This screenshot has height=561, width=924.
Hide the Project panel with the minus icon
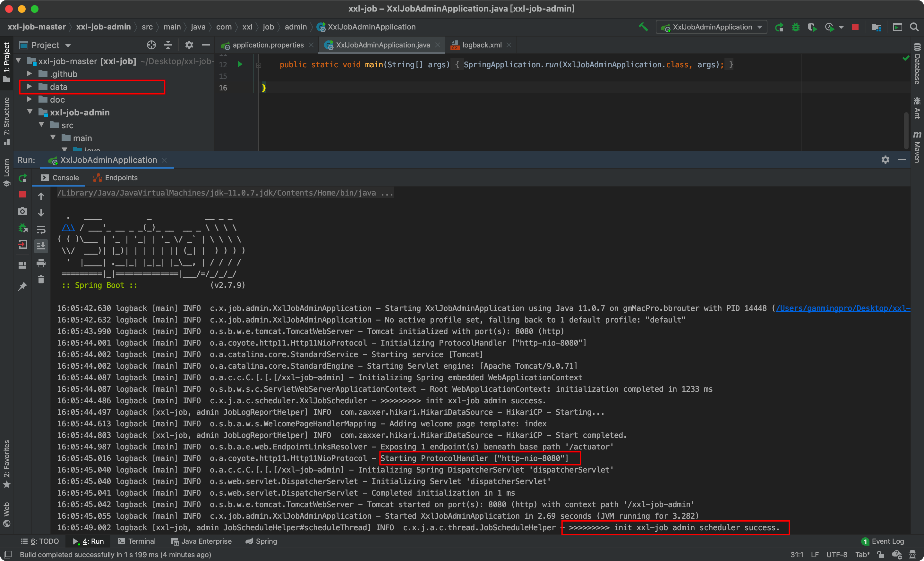206,45
